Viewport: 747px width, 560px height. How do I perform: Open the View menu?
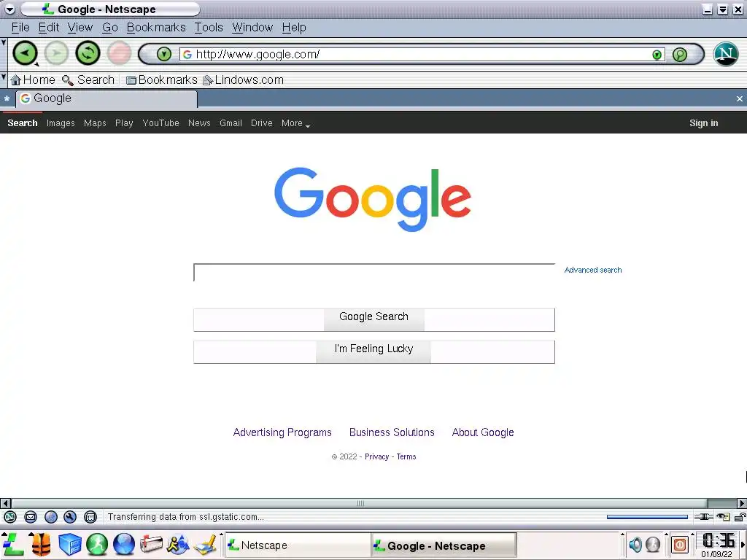[x=80, y=28]
